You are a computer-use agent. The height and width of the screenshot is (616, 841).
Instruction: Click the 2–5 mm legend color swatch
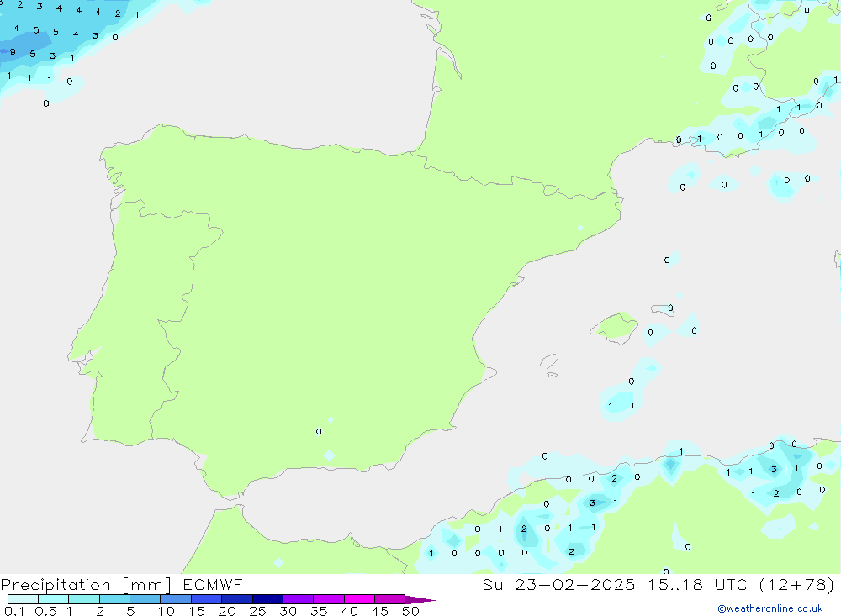click(114, 599)
